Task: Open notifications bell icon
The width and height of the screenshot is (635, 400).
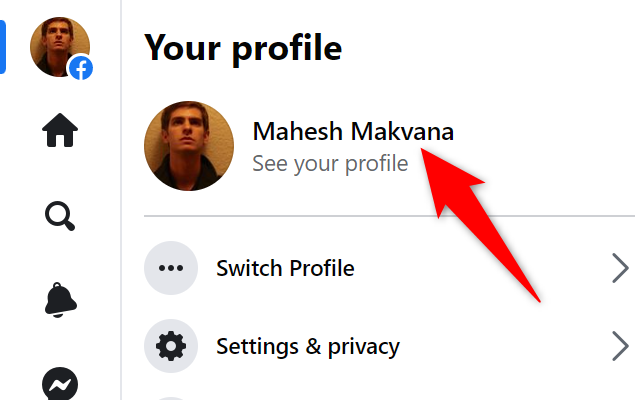Action: [x=60, y=299]
